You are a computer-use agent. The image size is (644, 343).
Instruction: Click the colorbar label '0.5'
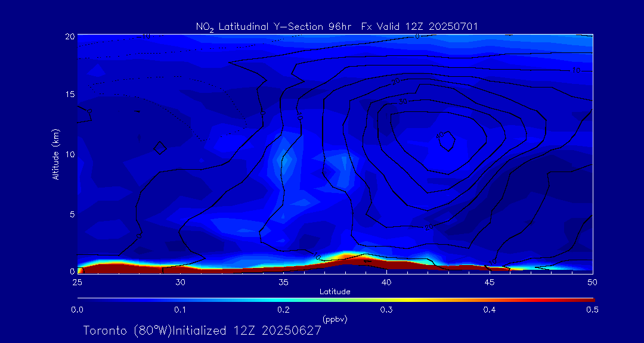click(593, 310)
